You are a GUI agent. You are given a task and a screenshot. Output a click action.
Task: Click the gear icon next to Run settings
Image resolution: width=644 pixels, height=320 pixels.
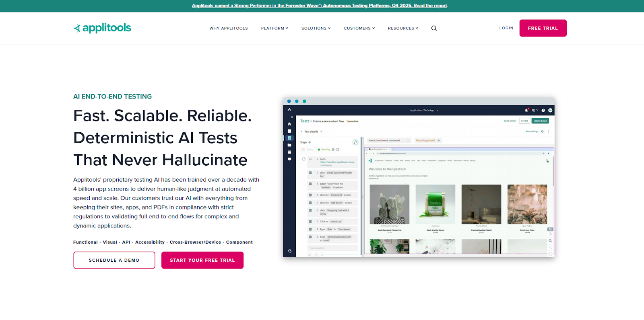542,131
